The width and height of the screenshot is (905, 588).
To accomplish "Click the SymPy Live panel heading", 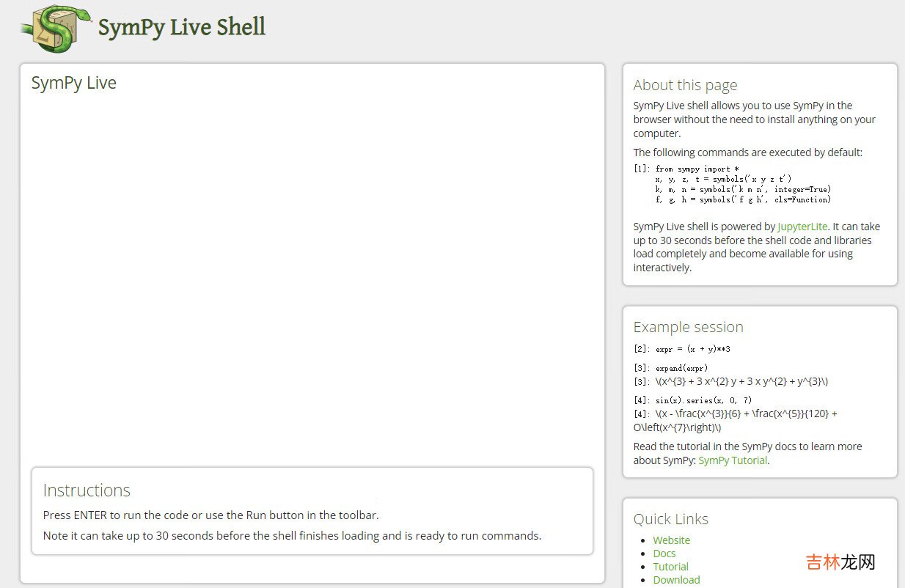I will 73,83.
